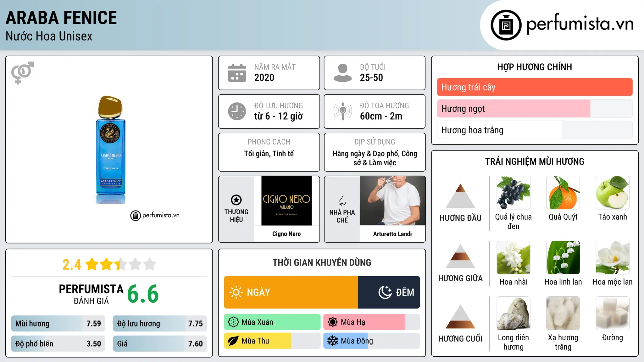Click the Perfumista overall score 6.6
Image resolution: width=644 pixels, height=362 pixels.
143,294
